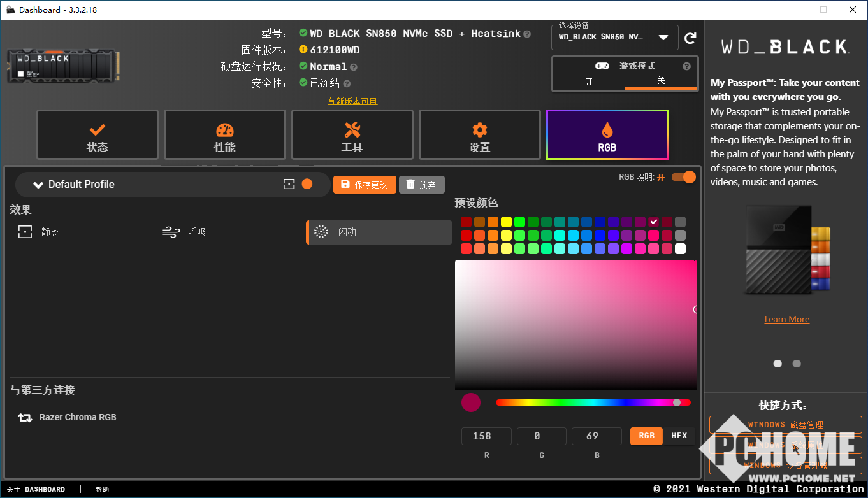This screenshot has width=868, height=498.
Task: Select the second carousel dot in ad panel
Action: pos(797,364)
